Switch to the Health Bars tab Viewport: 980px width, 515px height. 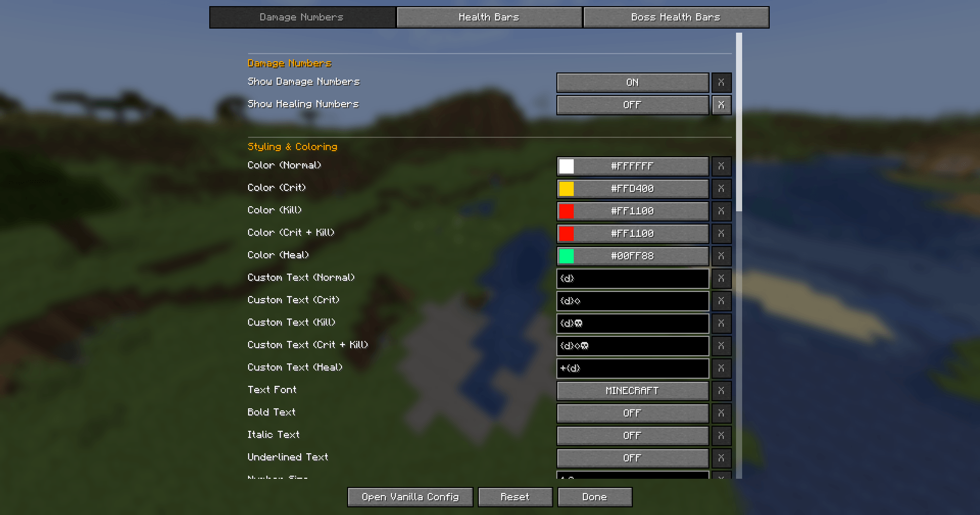pos(489,17)
